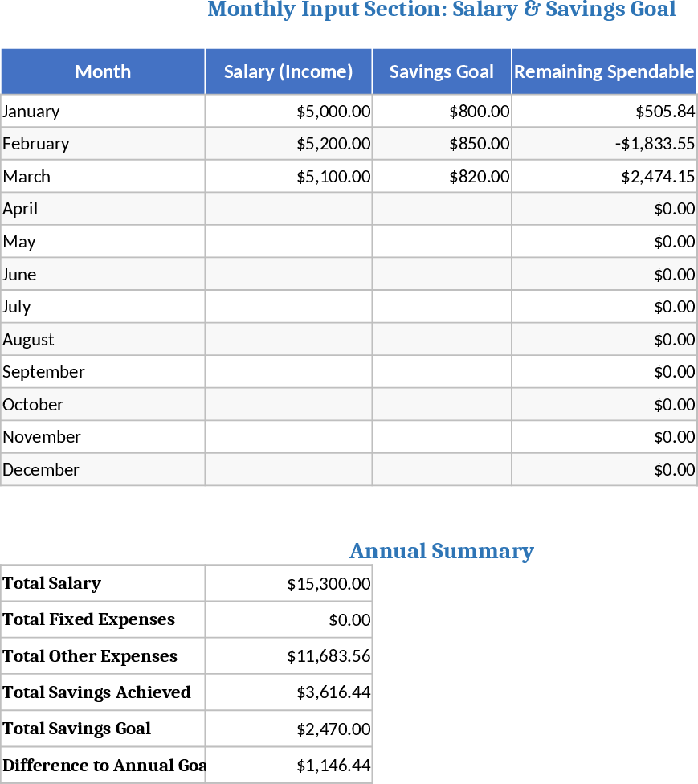This screenshot has width=698, height=784.
Task: Select the Total Salary value $15,300.00
Action: 288,584
